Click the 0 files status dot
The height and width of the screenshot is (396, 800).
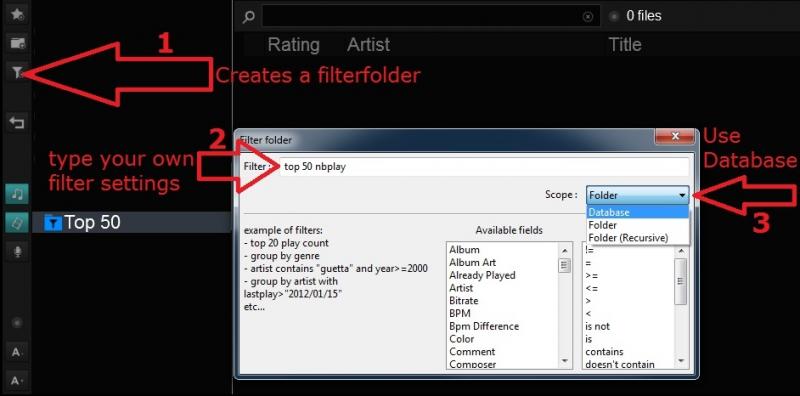pyautogui.click(x=614, y=16)
